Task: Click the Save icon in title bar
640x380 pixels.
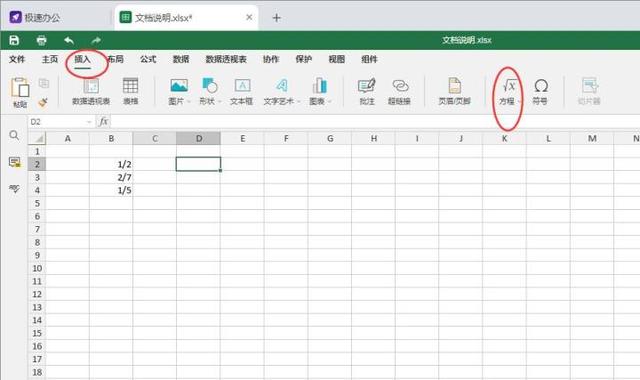Action: [14, 40]
